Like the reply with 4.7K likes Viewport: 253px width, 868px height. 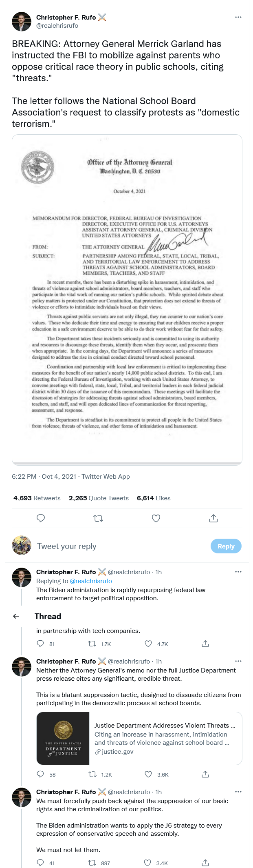pos(149,644)
